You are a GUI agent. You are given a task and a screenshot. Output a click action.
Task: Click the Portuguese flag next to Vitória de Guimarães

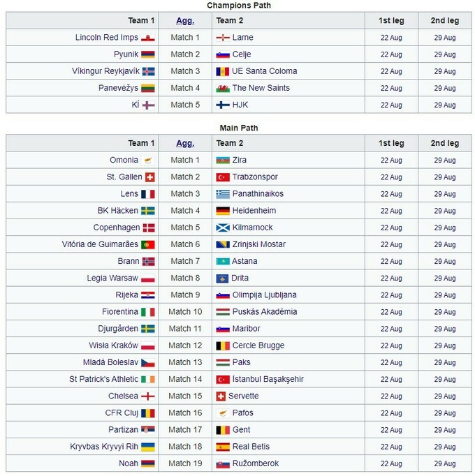[147, 244]
